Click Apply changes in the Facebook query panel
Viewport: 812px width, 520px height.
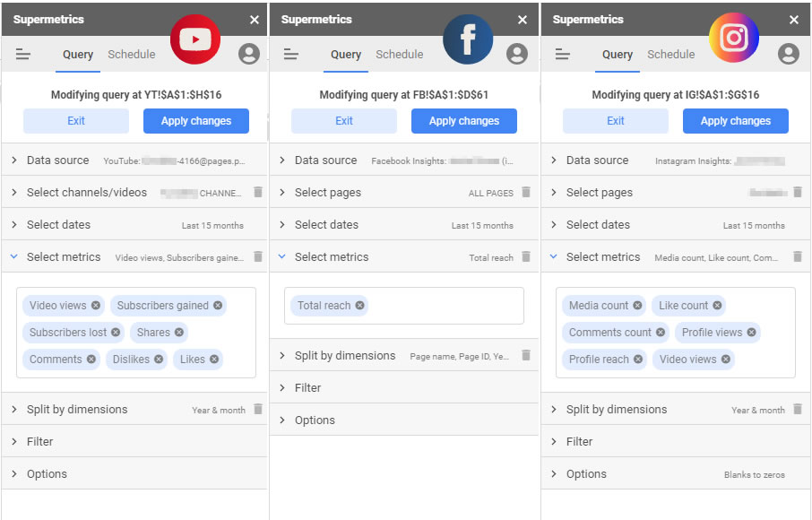(464, 121)
